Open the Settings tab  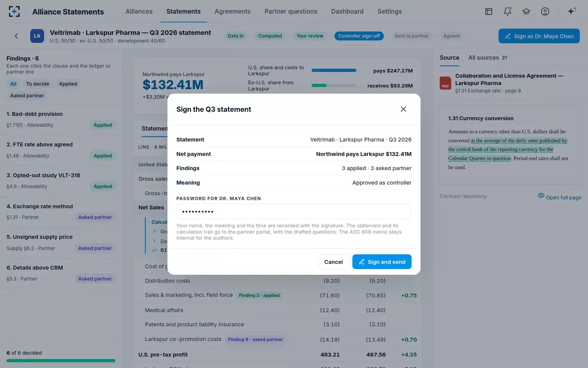point(390,11)
